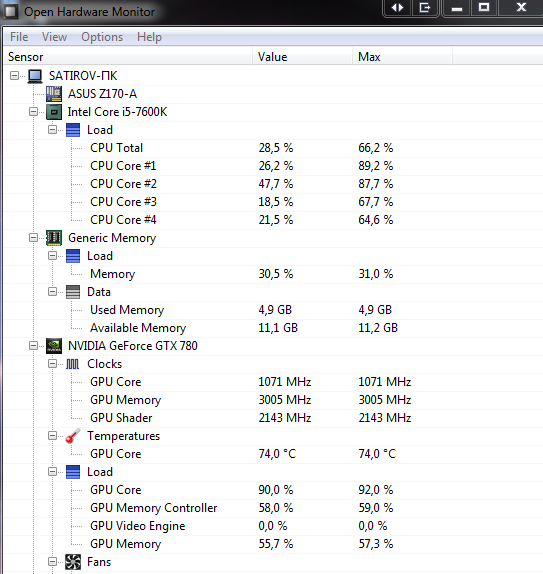Screen dimensions: 543x574
Task: Click the Temperatures thermometer icon
Action: 73,436
